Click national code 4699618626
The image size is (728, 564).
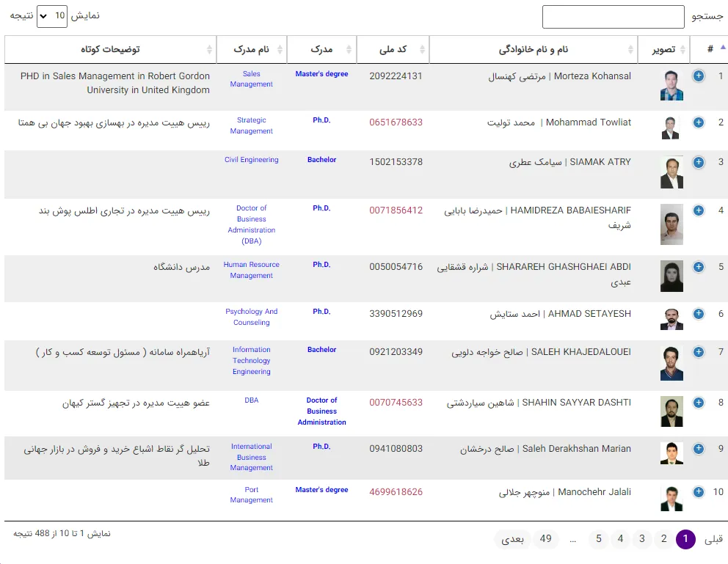click(396, 492)
